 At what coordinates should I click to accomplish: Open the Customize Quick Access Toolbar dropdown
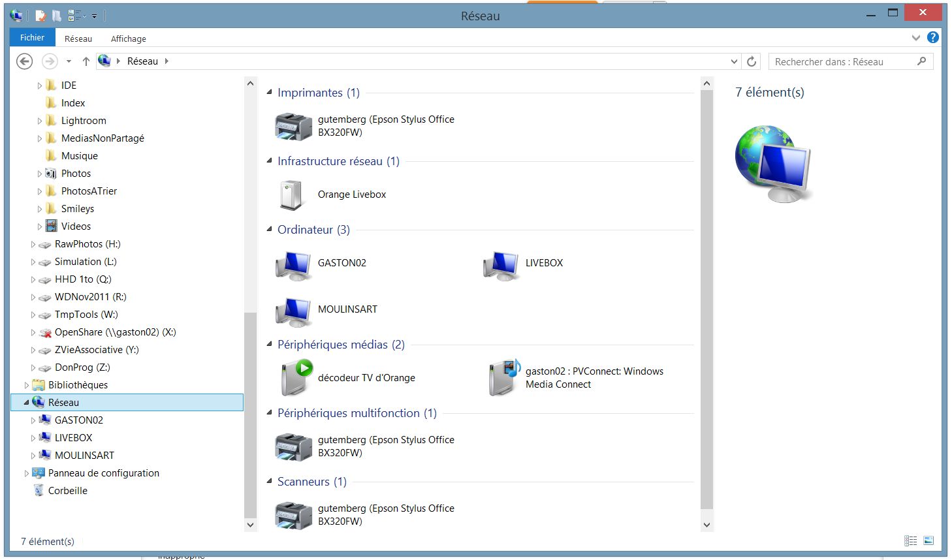tap(94, 16)
